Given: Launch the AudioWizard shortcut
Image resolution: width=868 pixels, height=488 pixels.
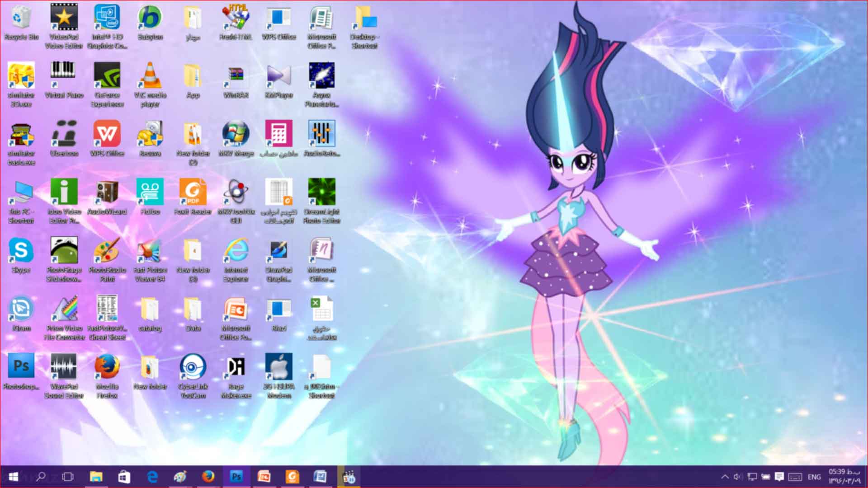Looking at the screenshot, I should tap(107, 197).
